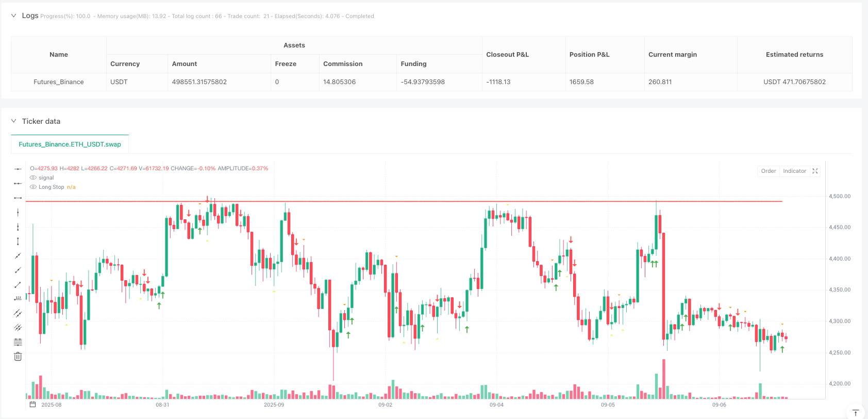Select the diagonal straight line drawing tool
This screenshot has width=868, height=419.
click(18, 255)
